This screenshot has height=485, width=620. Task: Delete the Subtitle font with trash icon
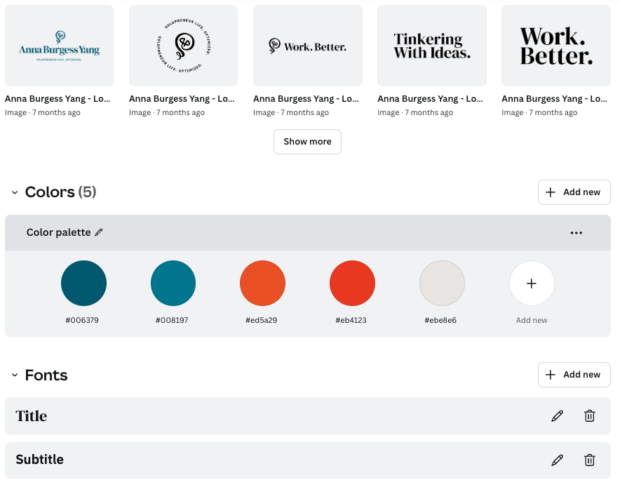tap(590, 460)
